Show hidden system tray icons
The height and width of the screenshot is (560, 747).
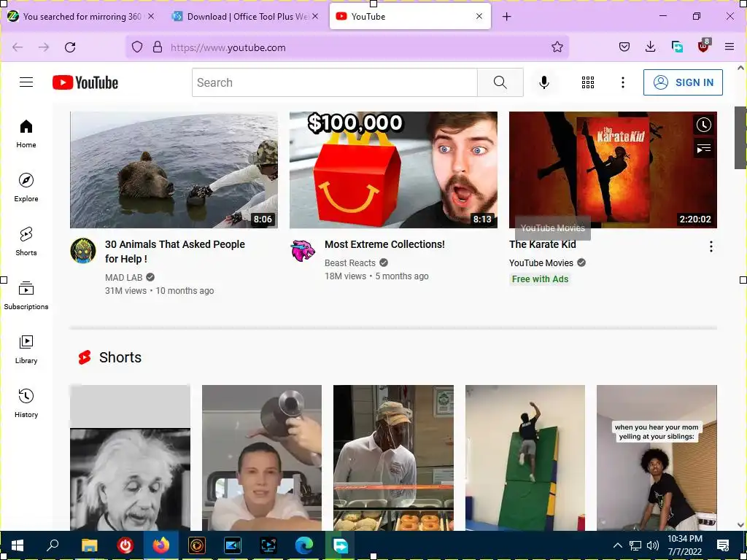click(617, 545)
